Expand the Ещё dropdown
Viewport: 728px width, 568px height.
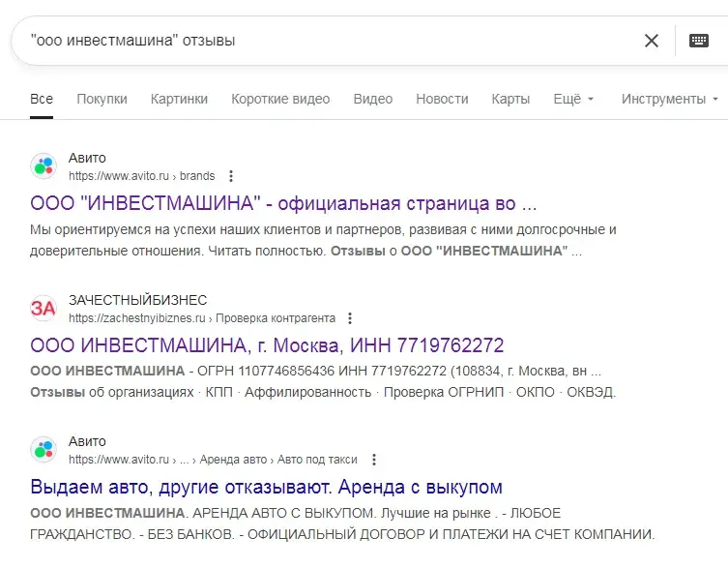573,99
